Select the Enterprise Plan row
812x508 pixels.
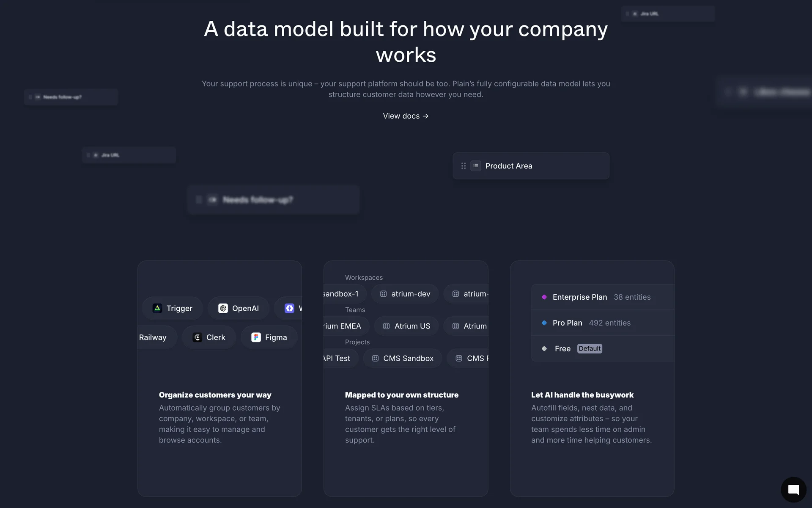pyautogui.click(x=601, y=297)
